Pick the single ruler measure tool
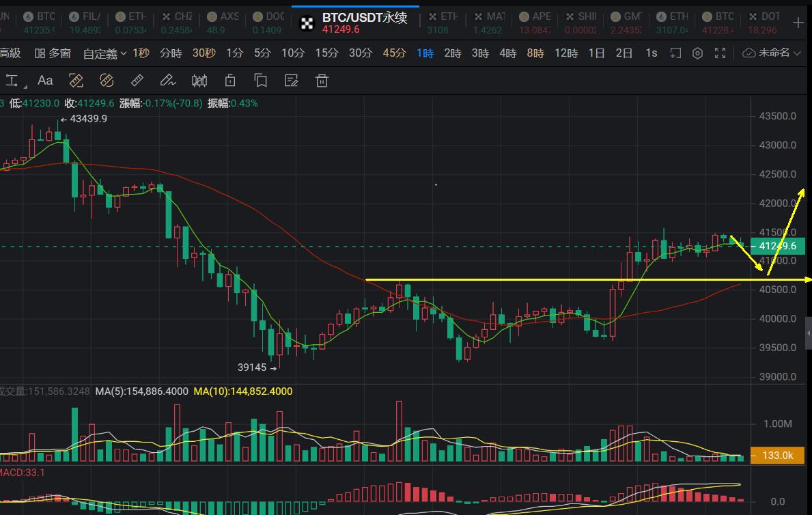The height and width of the screenshot is (515, 812). [137, 81]
